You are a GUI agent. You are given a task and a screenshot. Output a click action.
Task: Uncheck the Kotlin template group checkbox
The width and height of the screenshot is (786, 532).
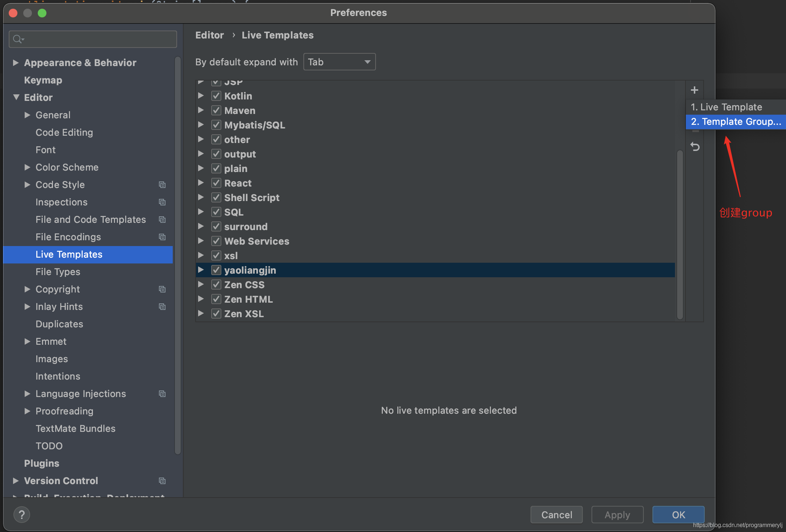pos(216,96)
